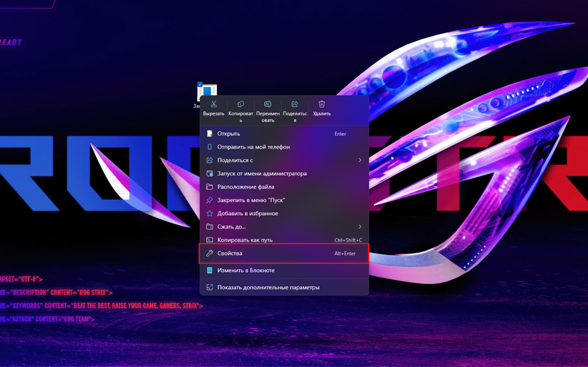This screenshot has width=588, height=367.
Task: Select Копировать как путь
Action: (x=285, y=240)
